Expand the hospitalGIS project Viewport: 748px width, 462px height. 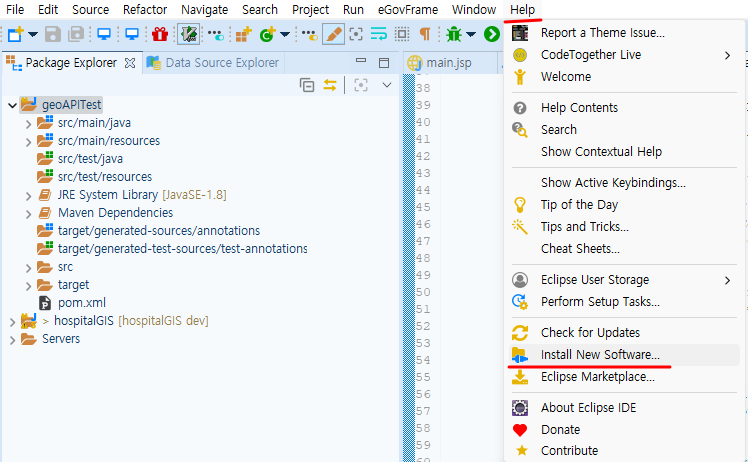[12, 322]
